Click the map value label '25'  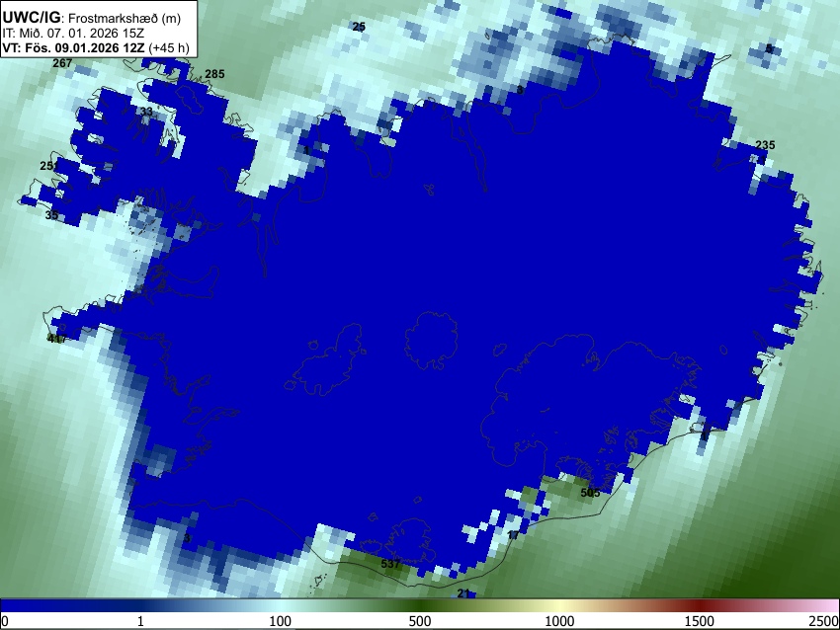pyautogui.click(x=359, y=27)
